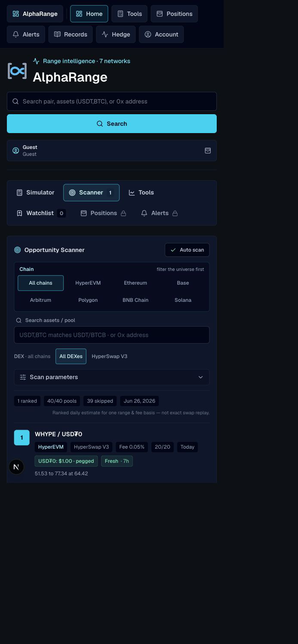Click the lock icon beside Alerts tab

175,213
